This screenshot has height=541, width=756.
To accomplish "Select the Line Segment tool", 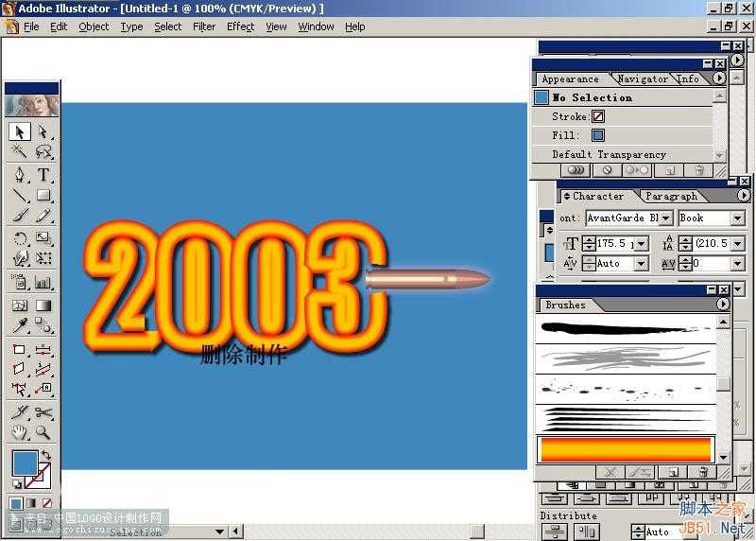I will click(x=20, y=195).
